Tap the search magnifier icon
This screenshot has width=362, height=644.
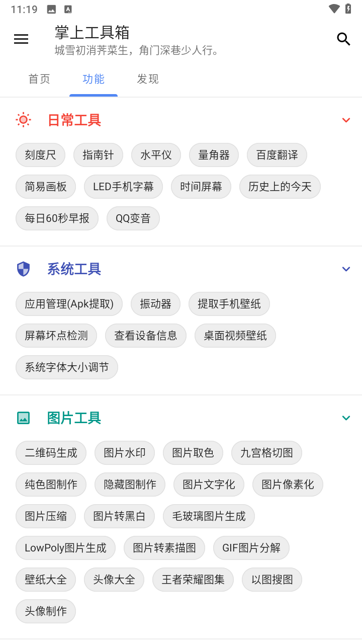click(x=343, y=39)
